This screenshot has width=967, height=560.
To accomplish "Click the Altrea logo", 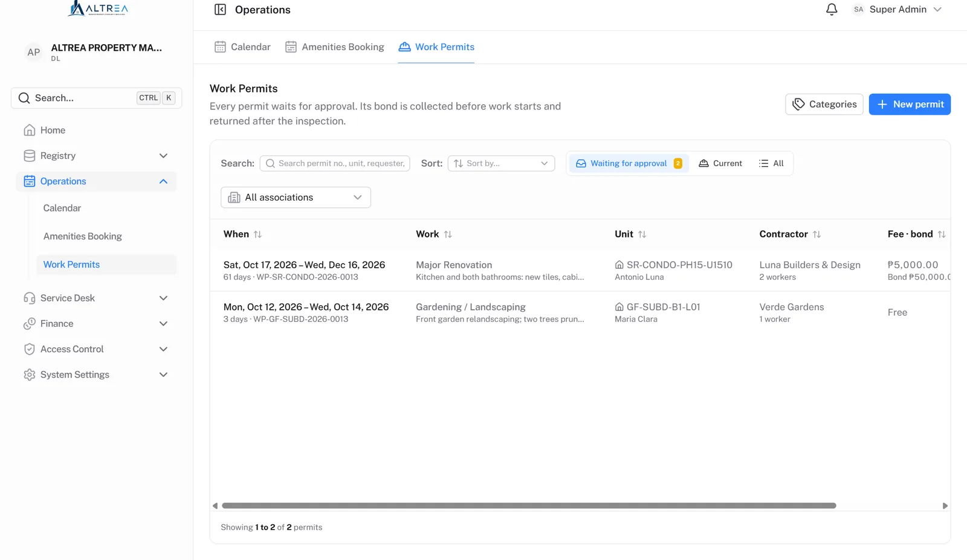I will pos(98,8).
